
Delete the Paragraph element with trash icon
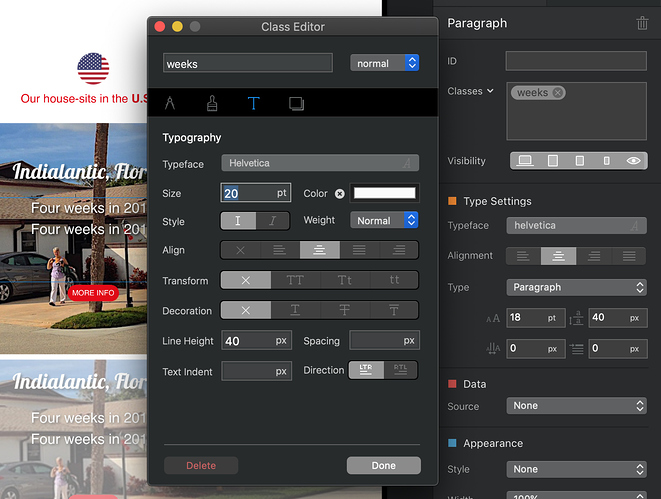pyautogui.click(x=642, y=23)
